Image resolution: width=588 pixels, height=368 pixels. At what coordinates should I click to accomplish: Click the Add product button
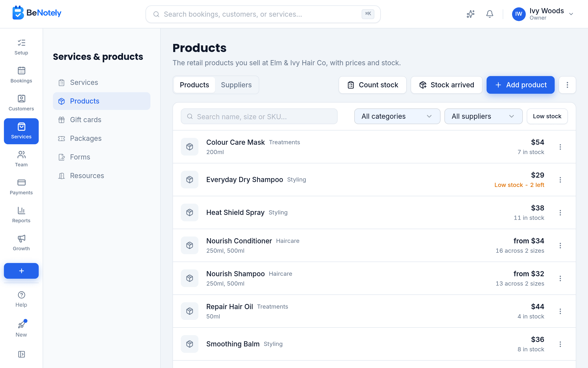pos(521,85)
